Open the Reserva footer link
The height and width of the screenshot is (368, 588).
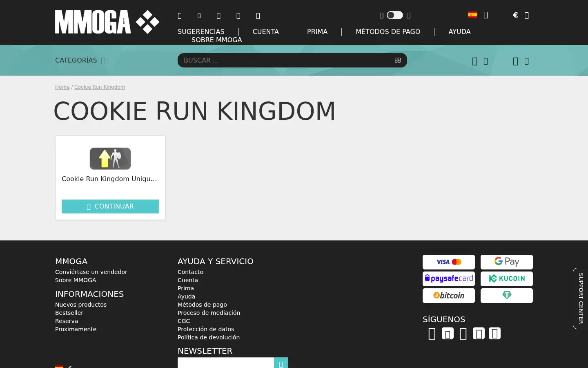(67, 321)
